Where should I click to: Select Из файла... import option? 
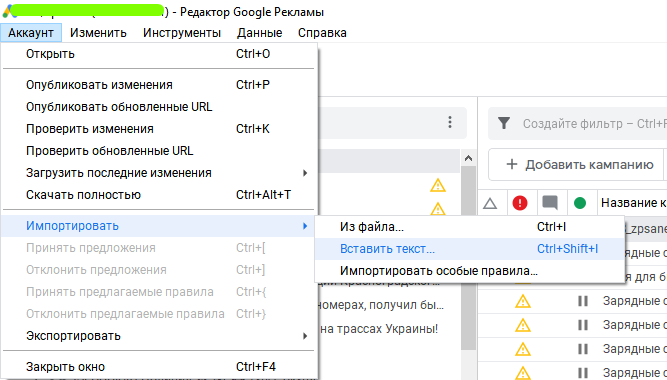469,227
